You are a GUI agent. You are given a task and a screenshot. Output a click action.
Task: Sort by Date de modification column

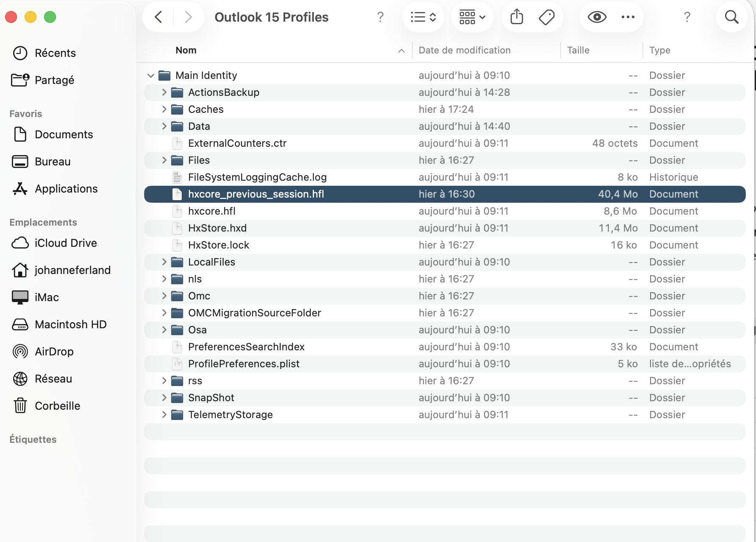[464, 50]
